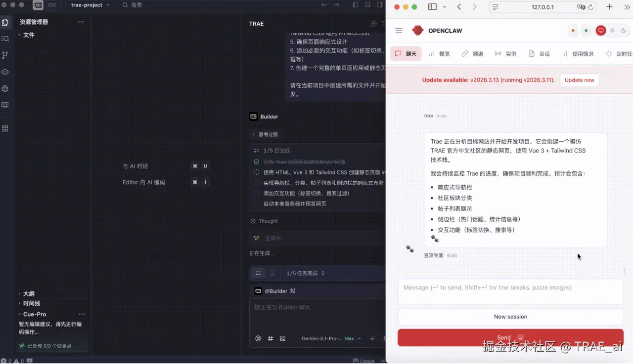633x364 pixels.
Task: Open the search icon in Trae activity bar
Action: tap(5, 39)
